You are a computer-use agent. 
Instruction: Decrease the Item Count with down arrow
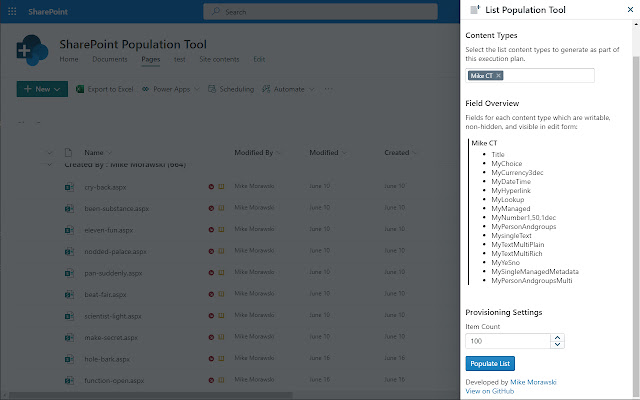[x=558, y=344]
